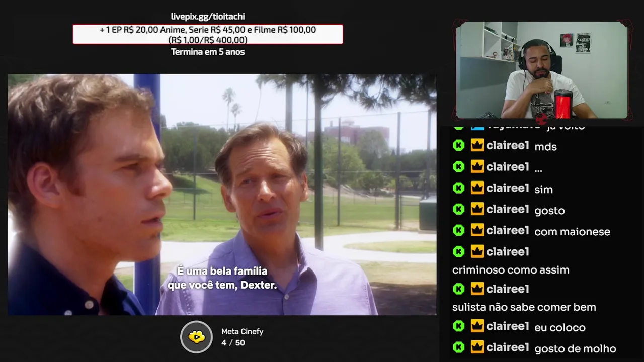The width and height of the screenshot is (644, 362).
Task: Click the Kick icon beside the 'mds' message
Action: [458, 146]
